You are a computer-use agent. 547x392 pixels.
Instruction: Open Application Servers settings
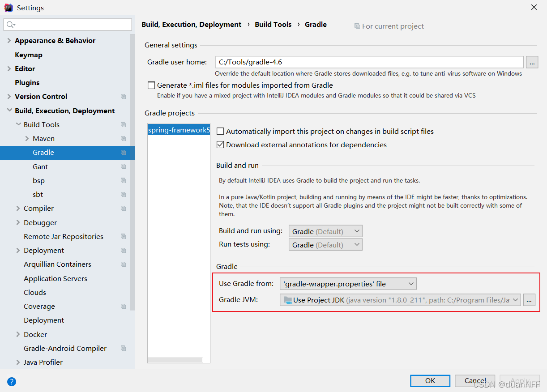coord(56,278)
